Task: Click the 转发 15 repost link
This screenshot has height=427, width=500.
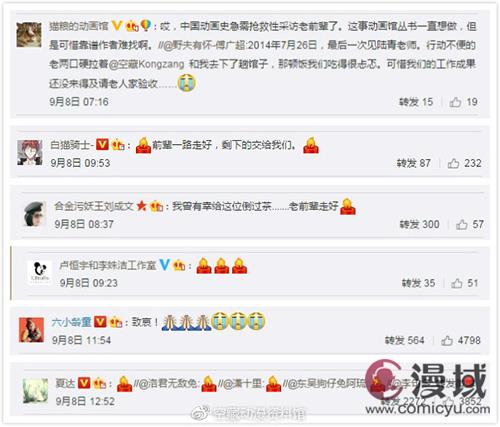Action: click(x=416, y=102)
